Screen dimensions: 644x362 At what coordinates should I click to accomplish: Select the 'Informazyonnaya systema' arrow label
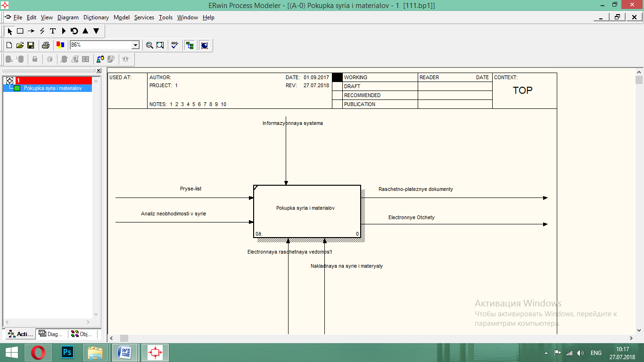click(293, 123)
